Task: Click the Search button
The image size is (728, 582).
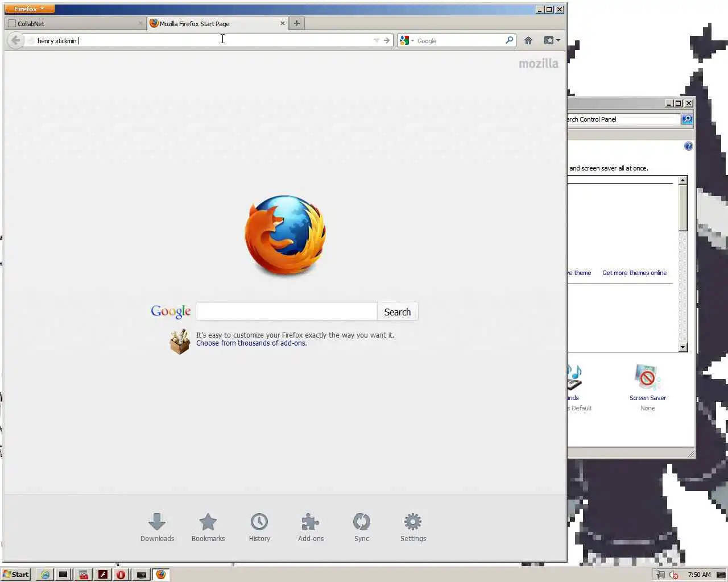Action: tap(397, 311)
